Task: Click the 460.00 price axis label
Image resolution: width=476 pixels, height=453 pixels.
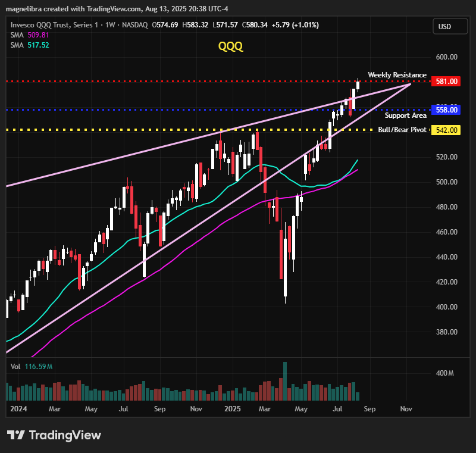Action: click(447, 232)
